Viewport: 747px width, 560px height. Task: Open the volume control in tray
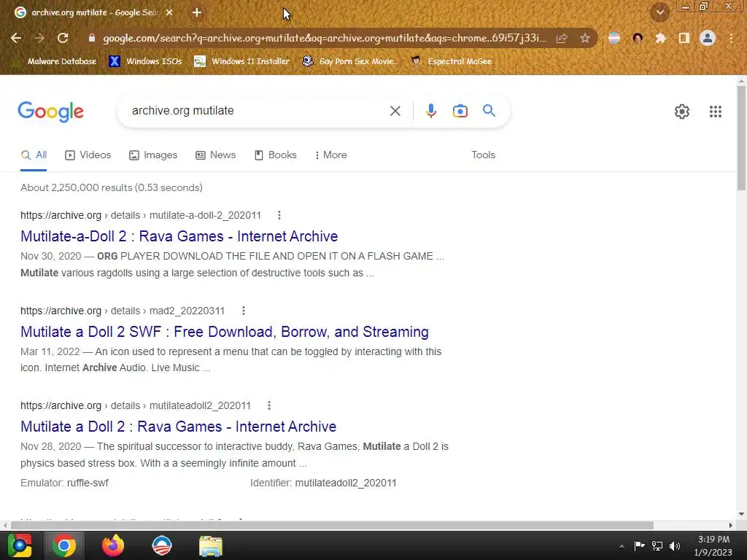click(x=675, y=546)
